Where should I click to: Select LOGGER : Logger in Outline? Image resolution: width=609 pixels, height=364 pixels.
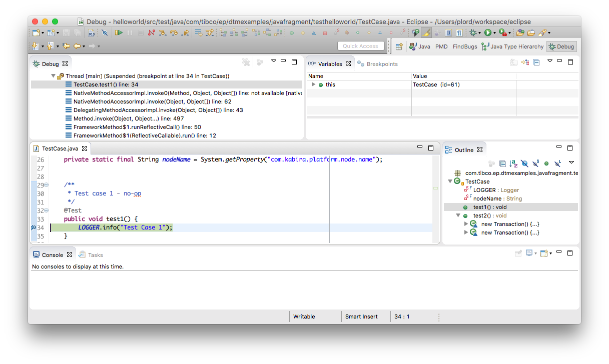point(496,190)
